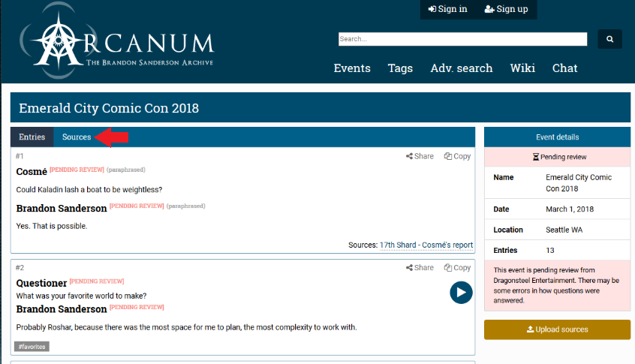Screen dimensions: 635x364
Task: Click the Emerald City Comic Con 2018 heading
Action: pos(109,108)
